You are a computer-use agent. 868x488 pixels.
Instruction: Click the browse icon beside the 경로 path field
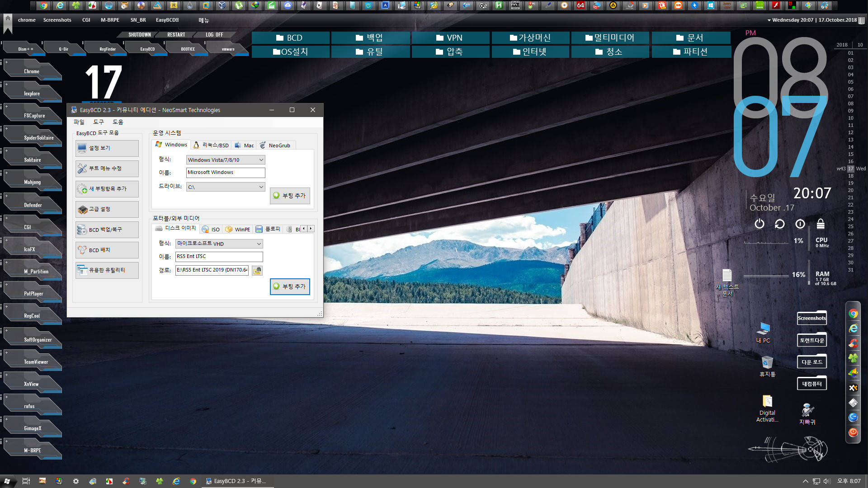[257, 270]
